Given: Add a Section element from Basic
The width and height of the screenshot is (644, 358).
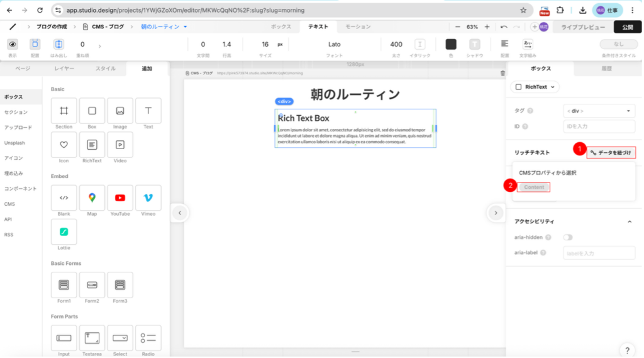Looking at the screenshot, I should click(64, 111).
